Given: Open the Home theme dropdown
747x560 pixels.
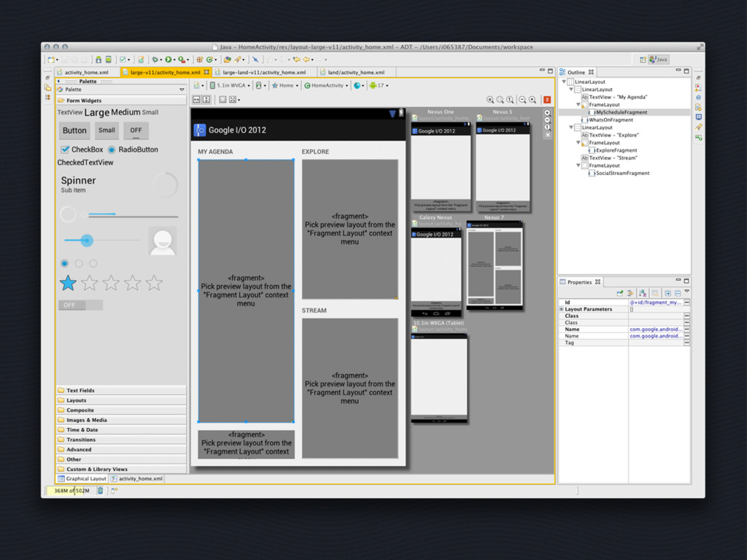Looking at the screenshot, I should (285, 86).
